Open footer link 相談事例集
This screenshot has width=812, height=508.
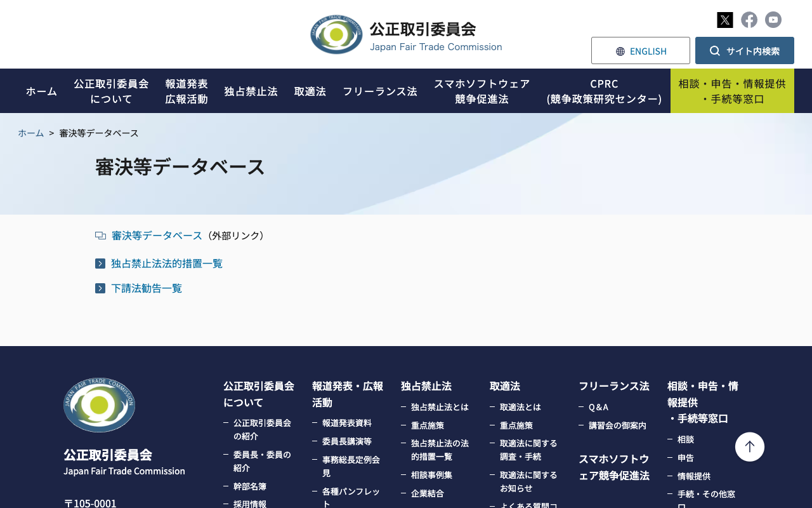click(x=432, y=475)
